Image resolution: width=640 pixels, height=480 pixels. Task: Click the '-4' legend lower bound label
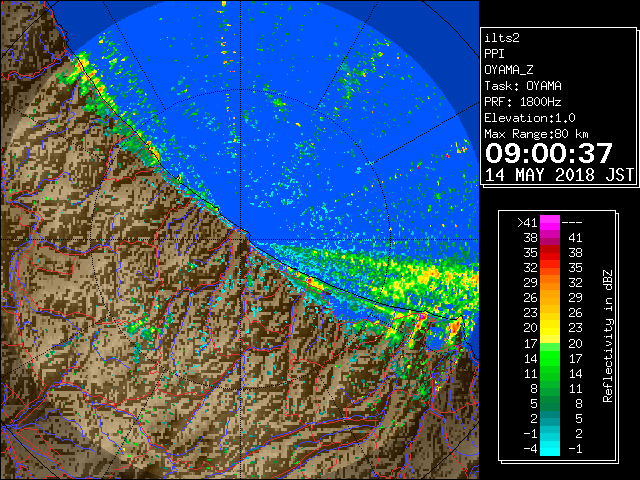pyautogui.click(x=531, y=449)
